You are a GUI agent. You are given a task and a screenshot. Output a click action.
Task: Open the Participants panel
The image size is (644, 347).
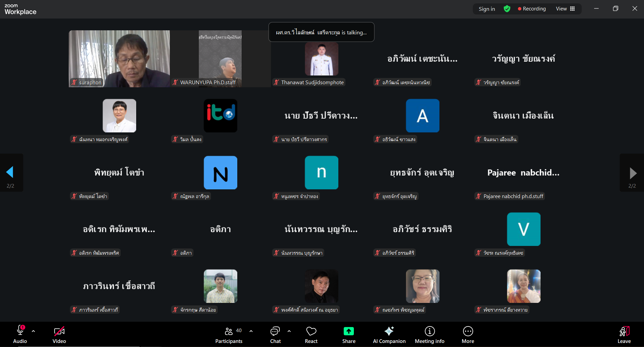tap(229, 335)
